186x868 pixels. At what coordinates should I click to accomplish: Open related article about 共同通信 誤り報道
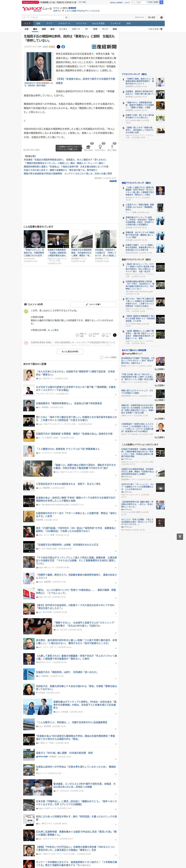65,160
